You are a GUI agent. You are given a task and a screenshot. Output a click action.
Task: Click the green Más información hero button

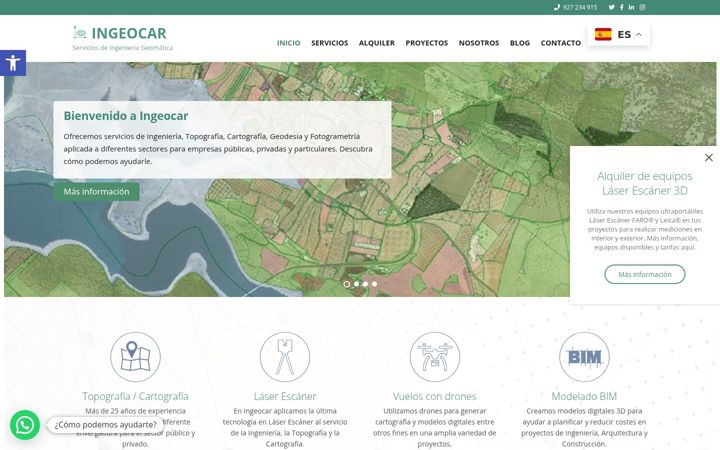(x=96, y=191)
